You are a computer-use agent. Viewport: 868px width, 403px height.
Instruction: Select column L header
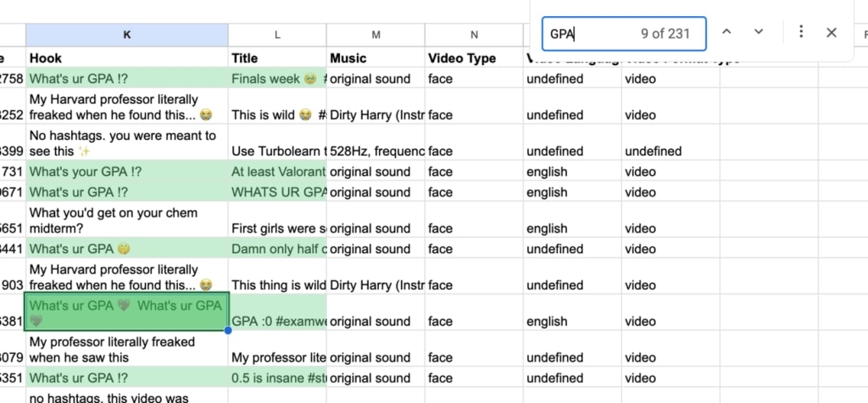point(277,35)
